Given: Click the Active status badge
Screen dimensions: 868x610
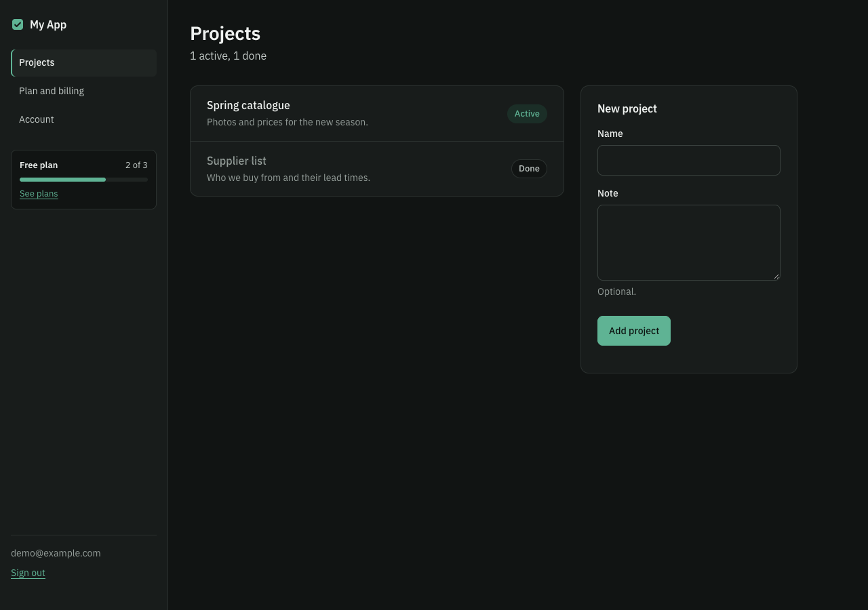Looking at the screenshot, I should [527, 114].
